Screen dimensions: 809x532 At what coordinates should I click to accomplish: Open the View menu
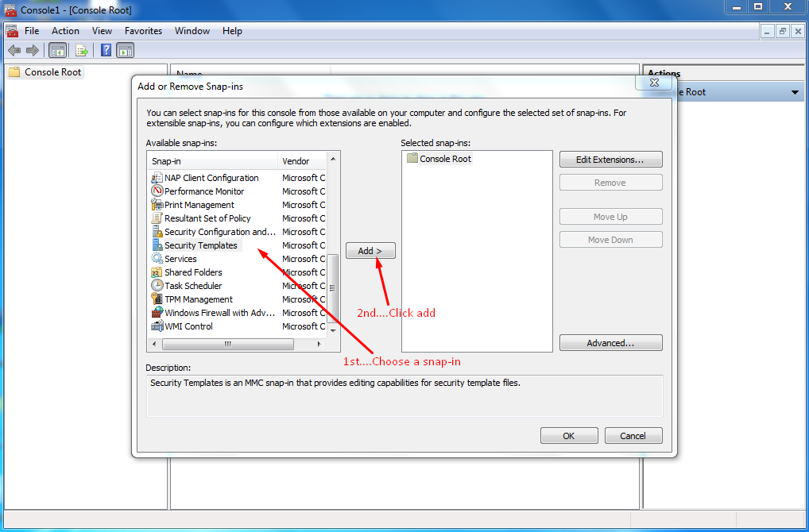click(102, 31)
